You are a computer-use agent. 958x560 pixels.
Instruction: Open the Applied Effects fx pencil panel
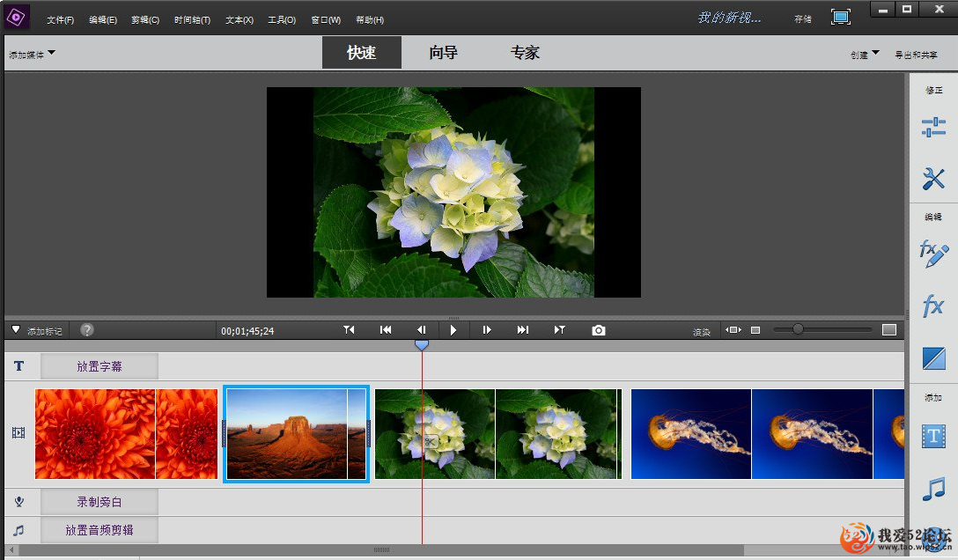(933, 254)
